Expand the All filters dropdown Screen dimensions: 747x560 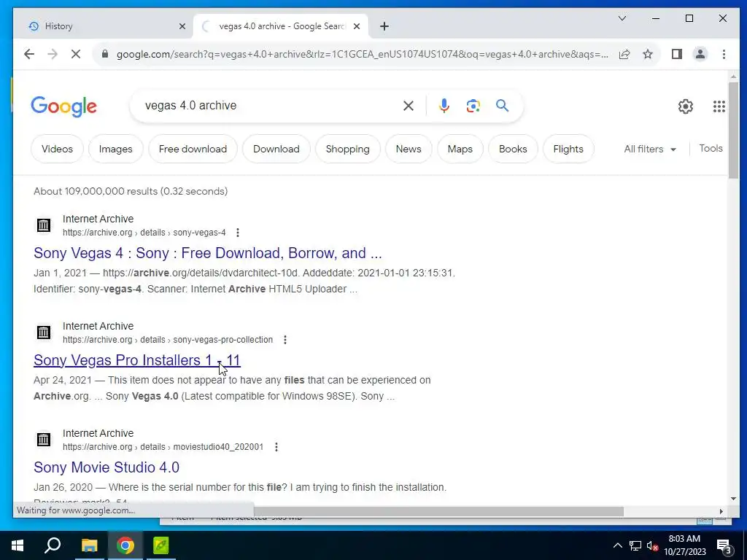[650, 149]
